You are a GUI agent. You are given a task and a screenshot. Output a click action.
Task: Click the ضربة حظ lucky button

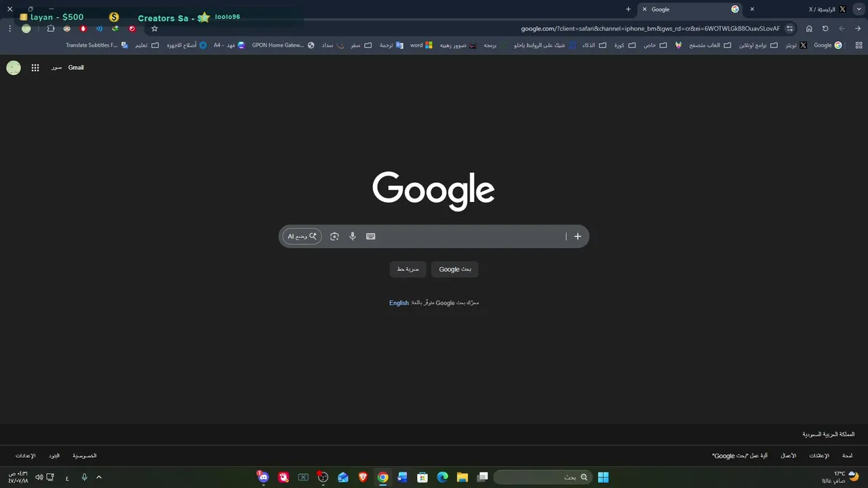click(x=408, y=269)
